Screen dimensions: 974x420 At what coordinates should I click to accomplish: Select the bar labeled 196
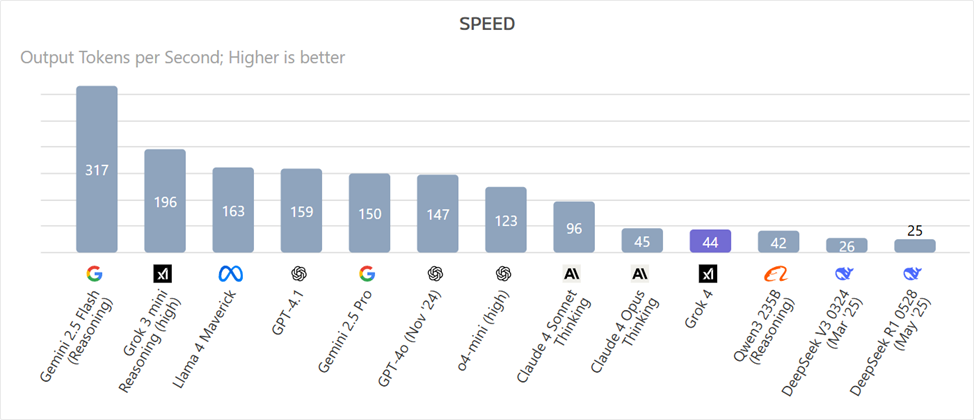(x=165, y=201)
